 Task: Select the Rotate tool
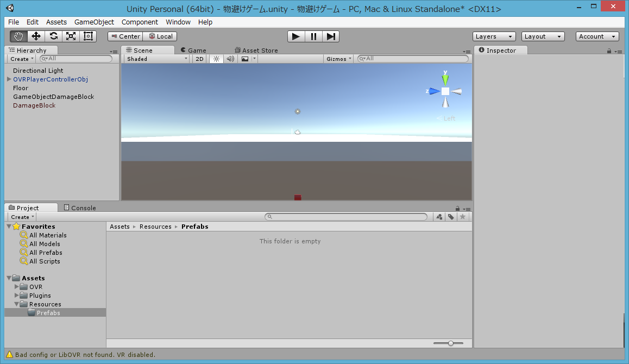pos(53,36)
